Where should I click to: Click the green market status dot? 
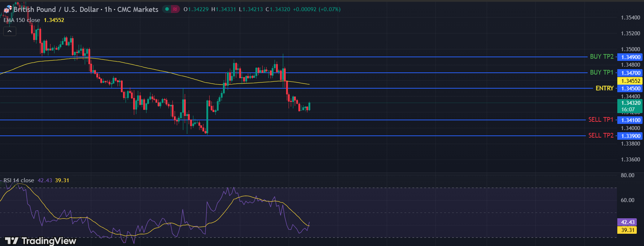point(167,9)
